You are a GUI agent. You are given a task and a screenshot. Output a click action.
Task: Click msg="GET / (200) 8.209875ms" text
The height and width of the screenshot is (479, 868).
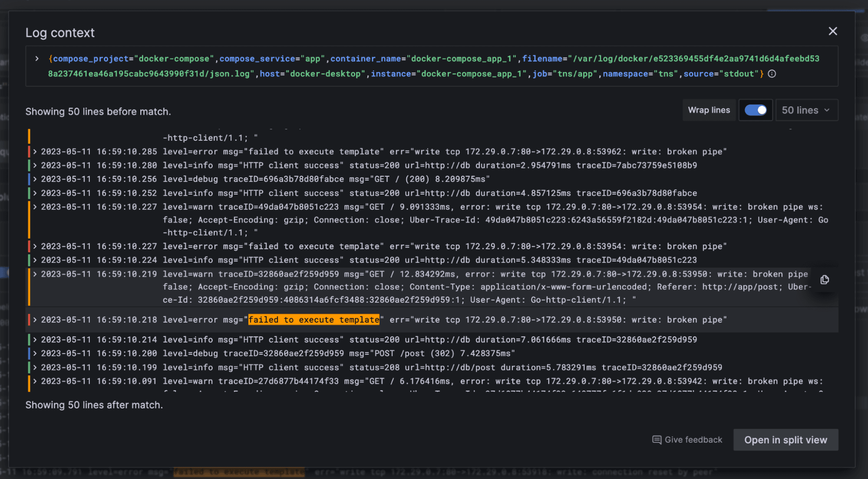(x=419, y=179)
